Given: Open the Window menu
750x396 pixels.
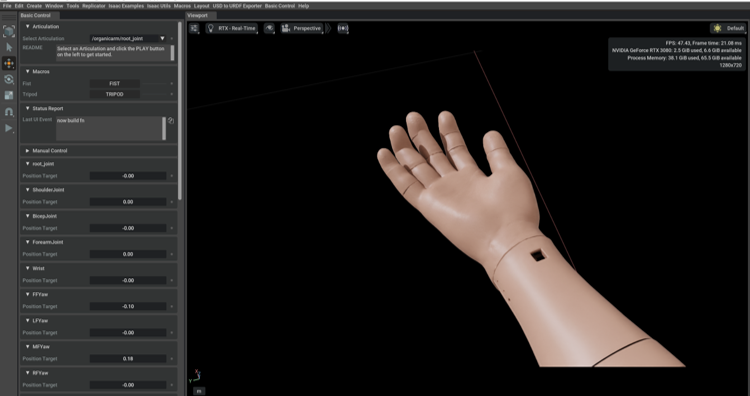Looking at the screenshot, I should click(x=54, y=6).
